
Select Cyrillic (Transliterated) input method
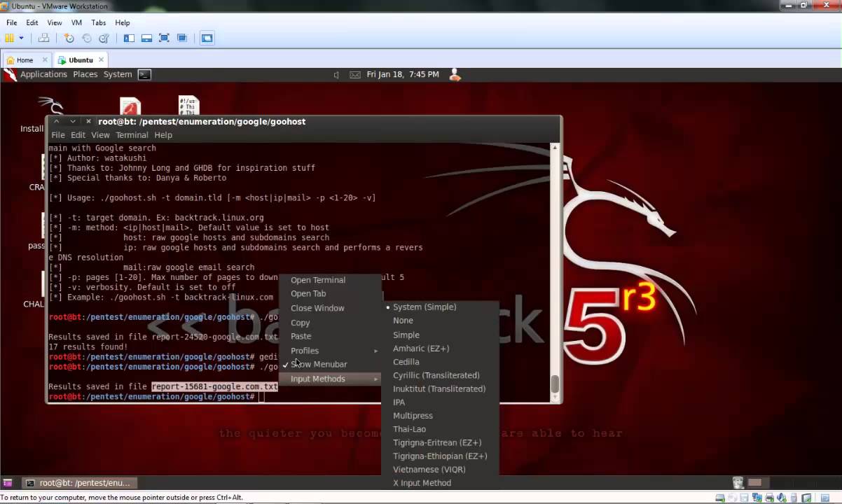point(441,375)
